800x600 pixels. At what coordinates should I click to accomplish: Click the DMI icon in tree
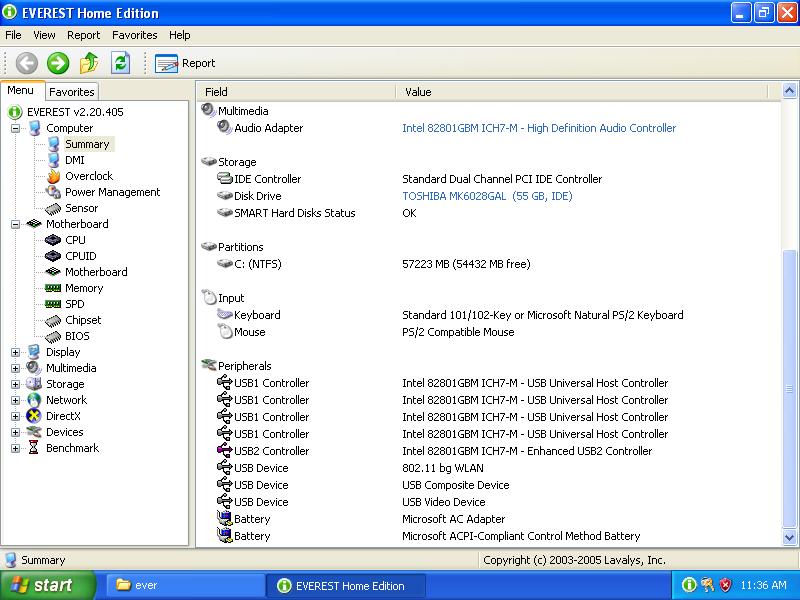(x=54, y=160)
